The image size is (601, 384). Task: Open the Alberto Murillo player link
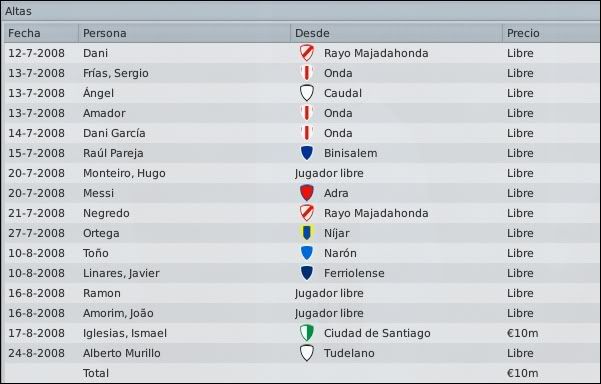pyautogui.click(x=122, y=353)
